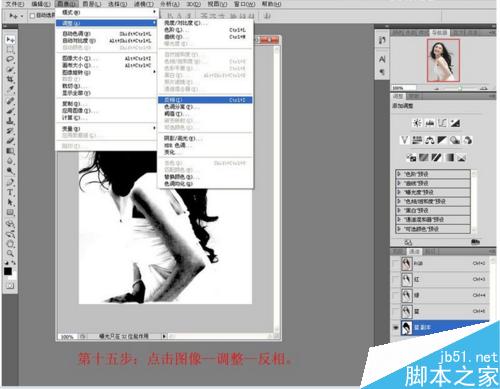Select the Quick Selection tool
The image size is (500, 389).
click(x=10, y=70)
